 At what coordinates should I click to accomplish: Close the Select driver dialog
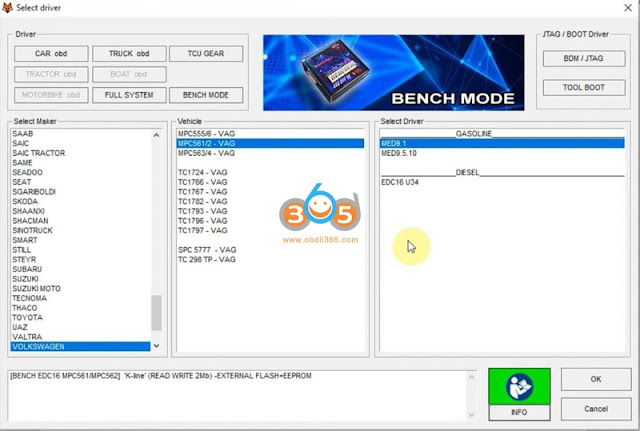628,8
